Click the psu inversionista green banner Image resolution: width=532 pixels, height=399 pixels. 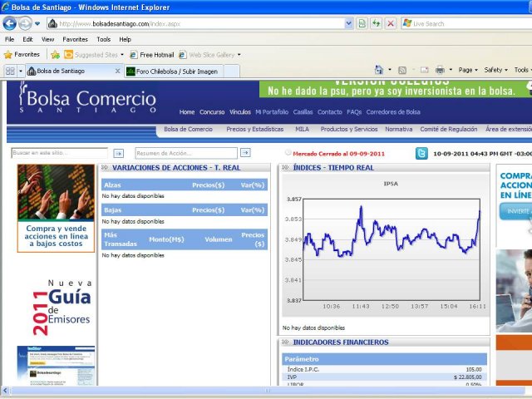(396, 89)
